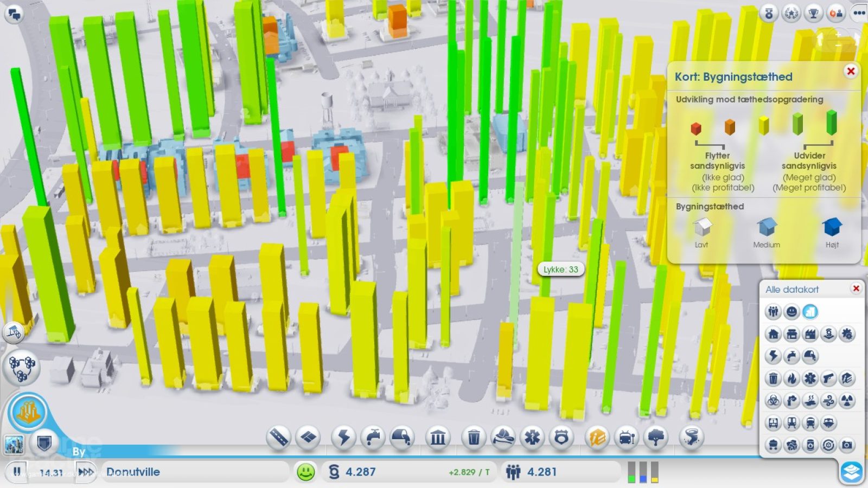Click the RCI demand bars

click(643, 472)
